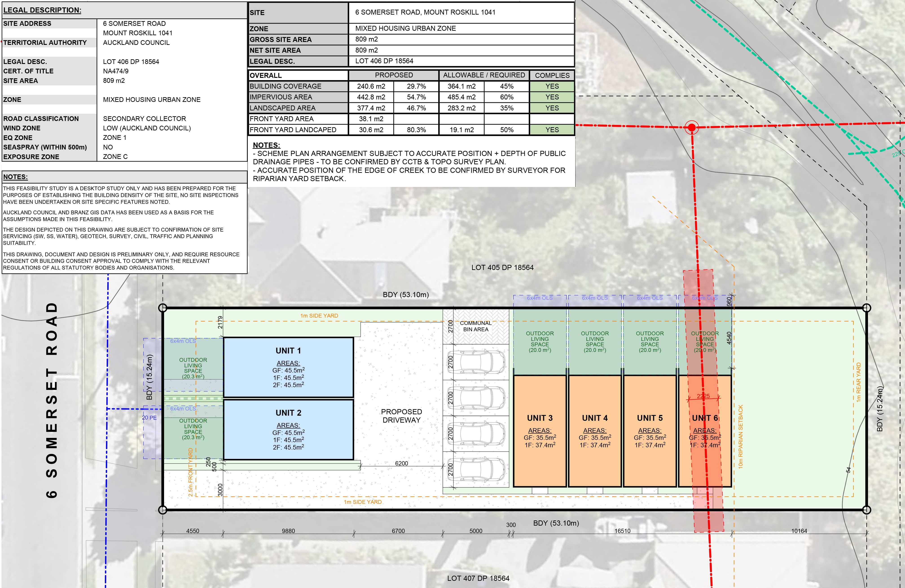The image size is (905, 588).
Task: Select the blue Unit 2 building block
Action: point(288,430)
